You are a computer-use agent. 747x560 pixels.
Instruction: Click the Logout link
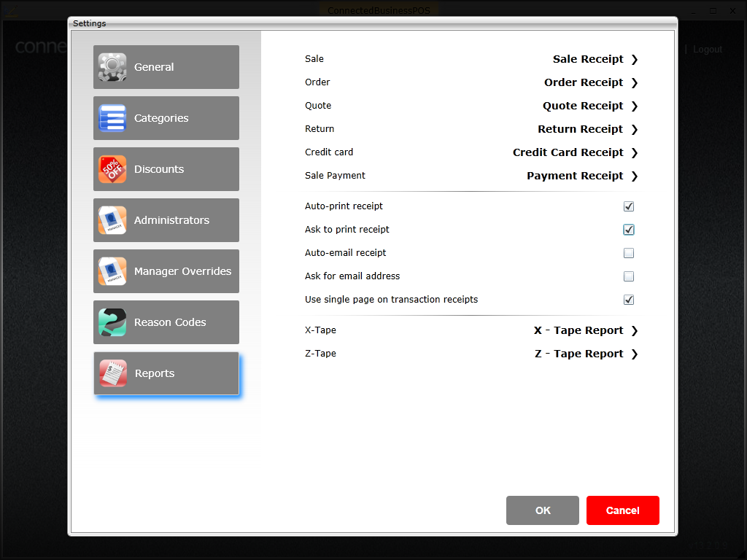pos(708,50)
